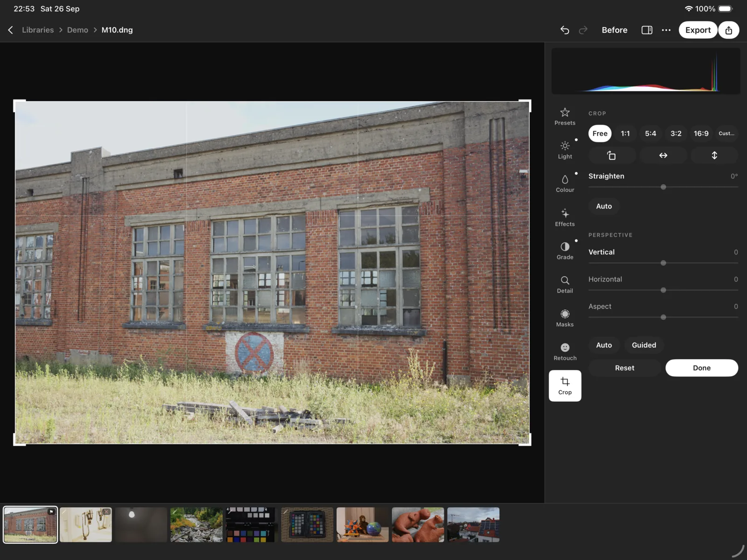Open the Detail panel
This screenshot has height=560, width=747.
click(x=565, y=284)
